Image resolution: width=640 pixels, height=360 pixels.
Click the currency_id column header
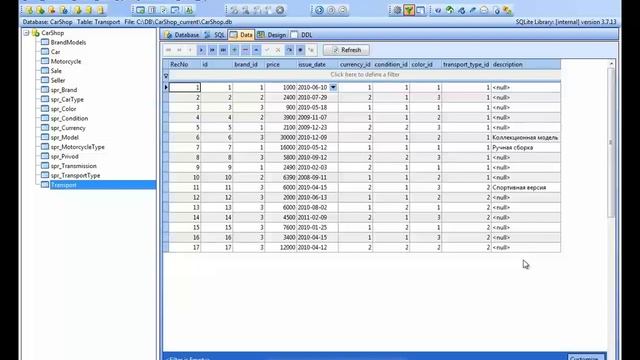tap(355, 64)
